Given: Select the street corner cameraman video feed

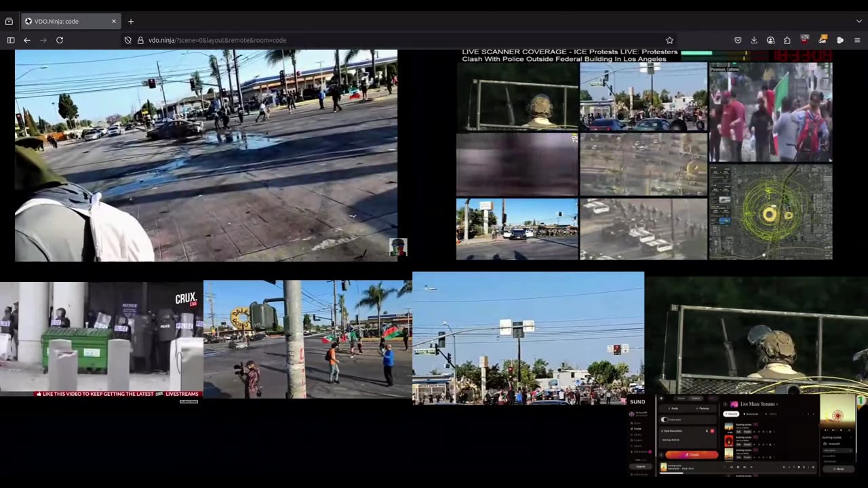Looking at the screenshot, I should tap(308, 339).
